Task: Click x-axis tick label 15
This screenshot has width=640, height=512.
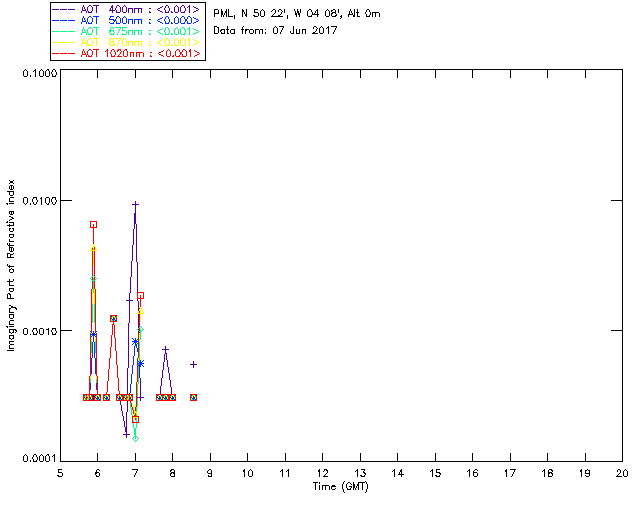Action: [x=435, y=473]
